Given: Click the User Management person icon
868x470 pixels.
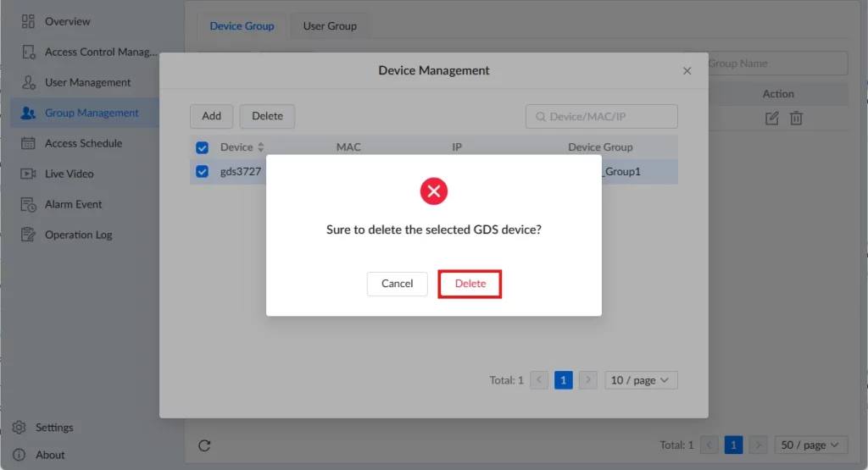Looking at the screenshot, I should click(x=28, y=82).
